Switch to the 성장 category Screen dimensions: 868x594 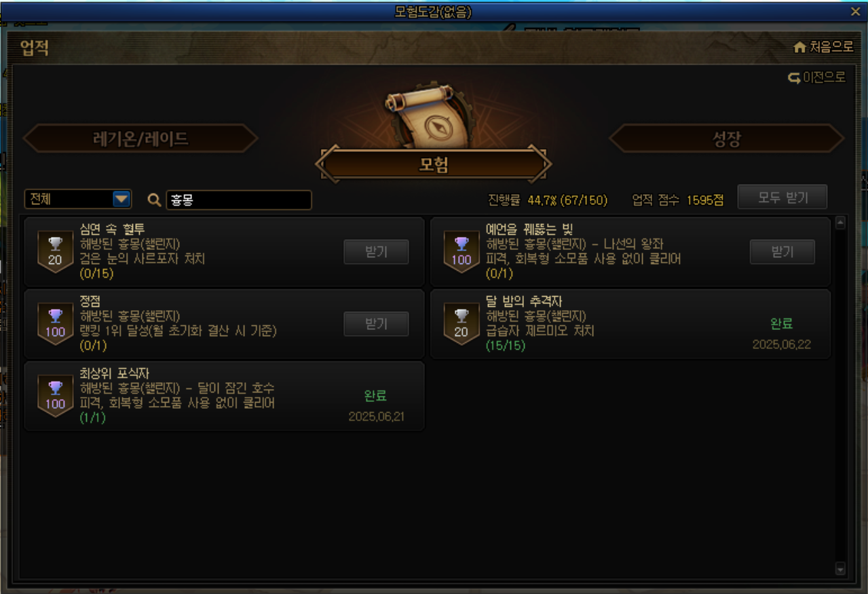(727, 138)
